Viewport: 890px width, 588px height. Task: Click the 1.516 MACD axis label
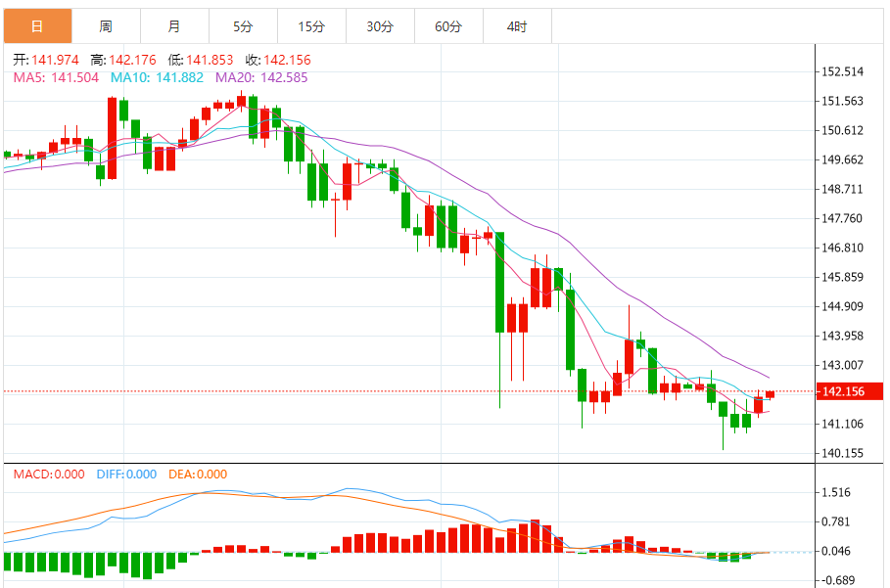[x=836, y=493]
